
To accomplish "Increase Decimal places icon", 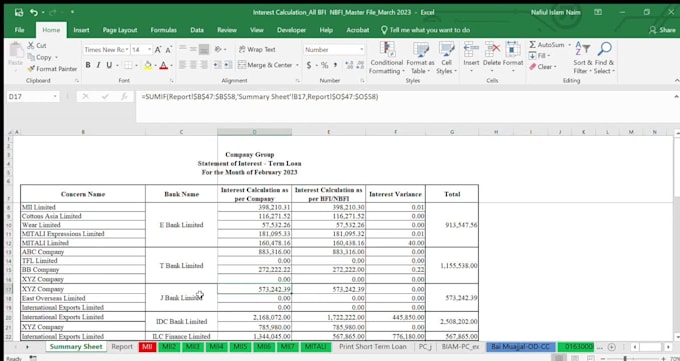I will tap(349, 65).
